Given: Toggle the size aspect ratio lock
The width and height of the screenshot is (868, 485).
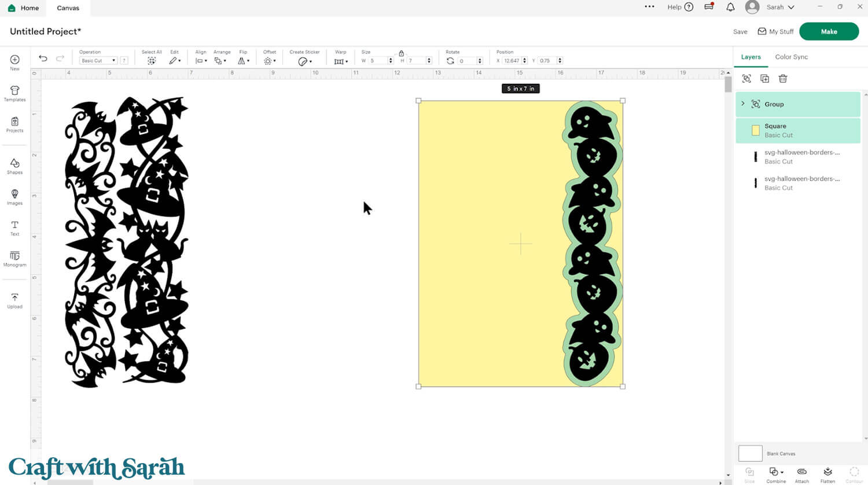Looking at the screenshot, I should pos(401,53).
